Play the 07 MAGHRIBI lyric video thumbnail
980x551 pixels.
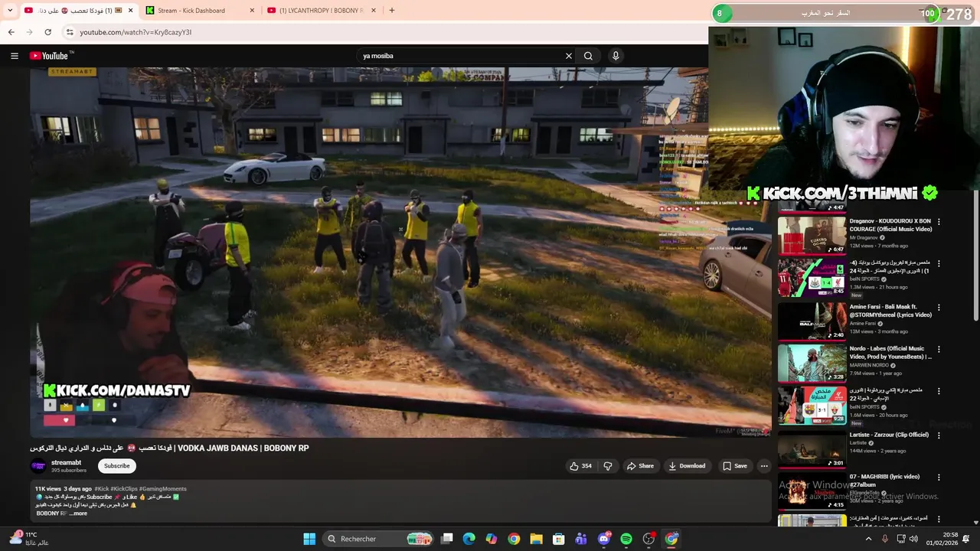(x=812, y=491)
